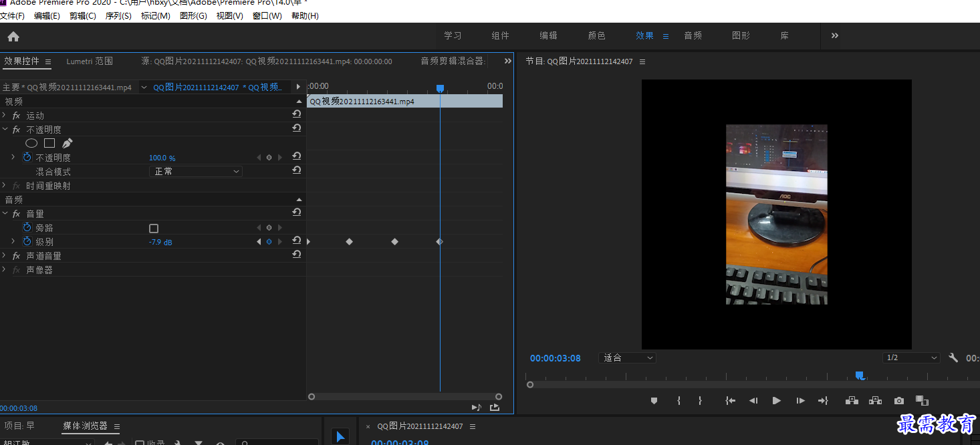The image size is (980, 445).
Task: Switch to the 颜色 workspace
Action: point(596,36)
